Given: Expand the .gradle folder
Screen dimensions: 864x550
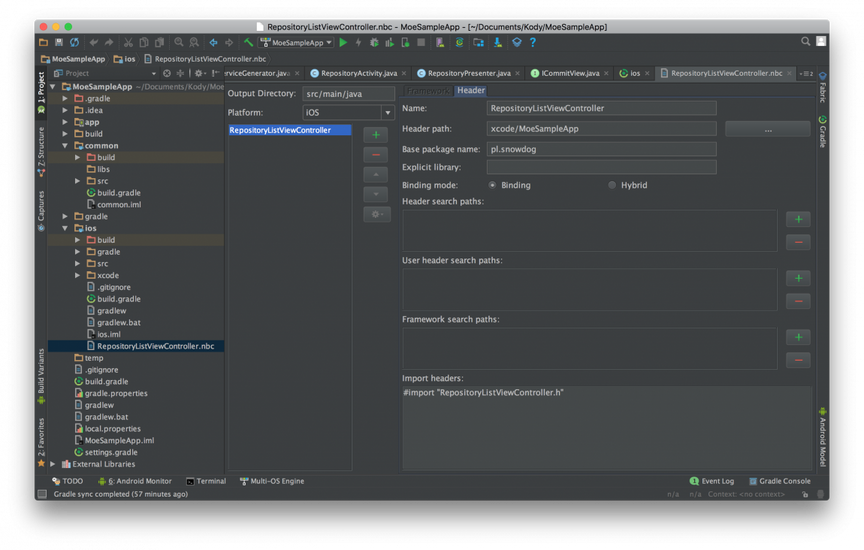Looking at the screenshot, I should pyautogui.click(x=65, y=99).
